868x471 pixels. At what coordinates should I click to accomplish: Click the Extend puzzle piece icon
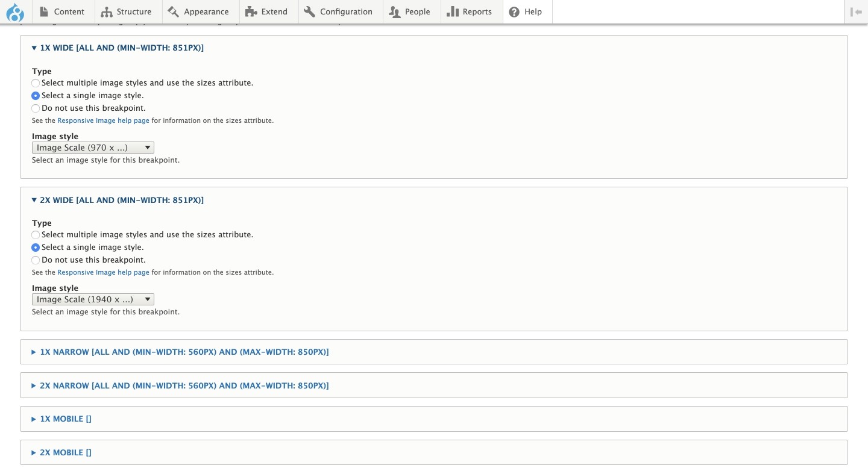[251, 12]
